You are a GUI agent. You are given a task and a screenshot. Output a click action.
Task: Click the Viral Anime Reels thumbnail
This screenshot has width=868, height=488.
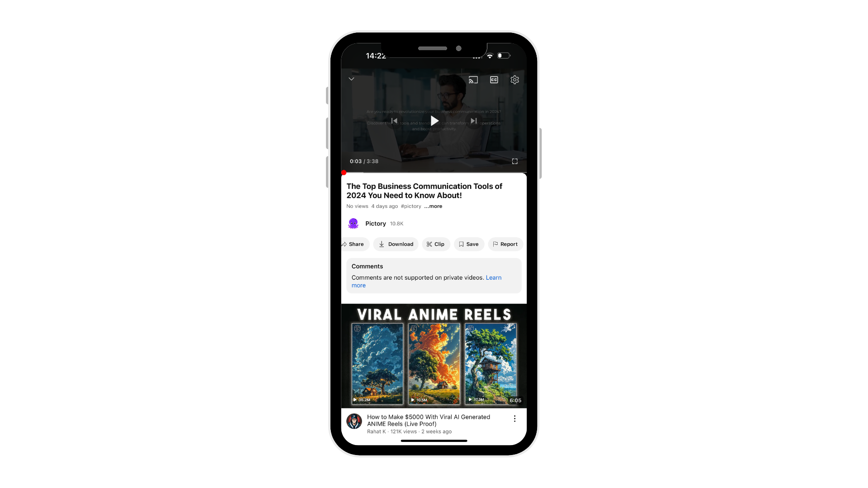pos(434,355)
